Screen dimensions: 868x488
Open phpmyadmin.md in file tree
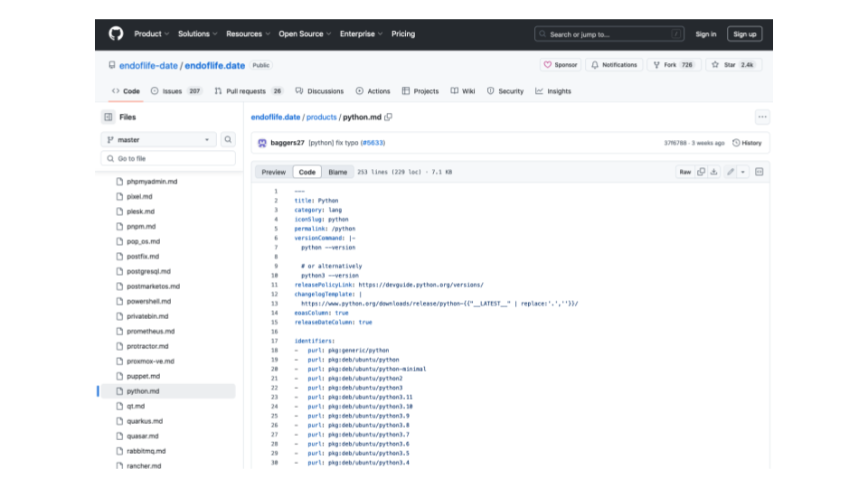coord(152,182)
